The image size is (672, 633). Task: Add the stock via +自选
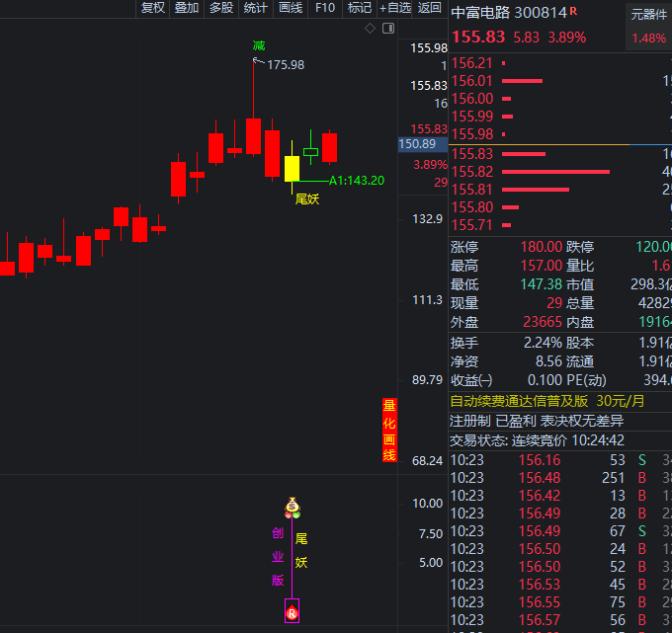[394, 8]
